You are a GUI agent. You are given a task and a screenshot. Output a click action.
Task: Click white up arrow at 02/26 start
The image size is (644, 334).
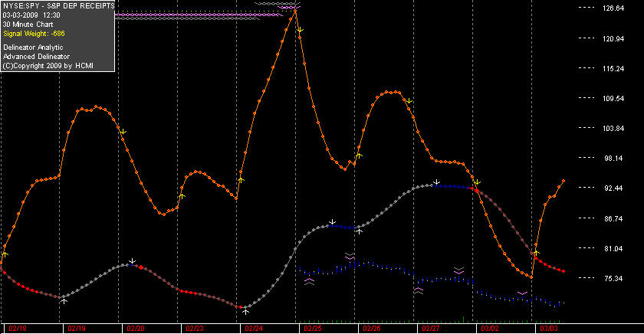click(360, 231)
